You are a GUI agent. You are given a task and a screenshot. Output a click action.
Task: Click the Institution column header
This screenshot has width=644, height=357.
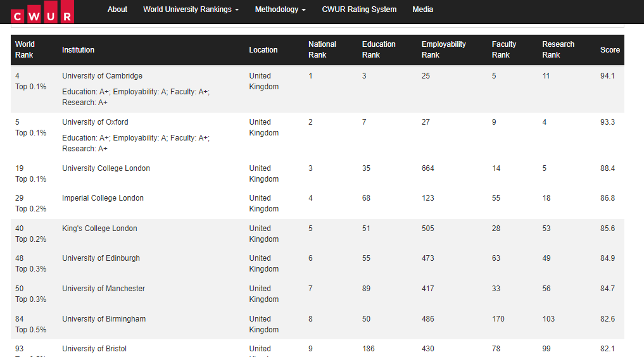[x=78, y=49]
